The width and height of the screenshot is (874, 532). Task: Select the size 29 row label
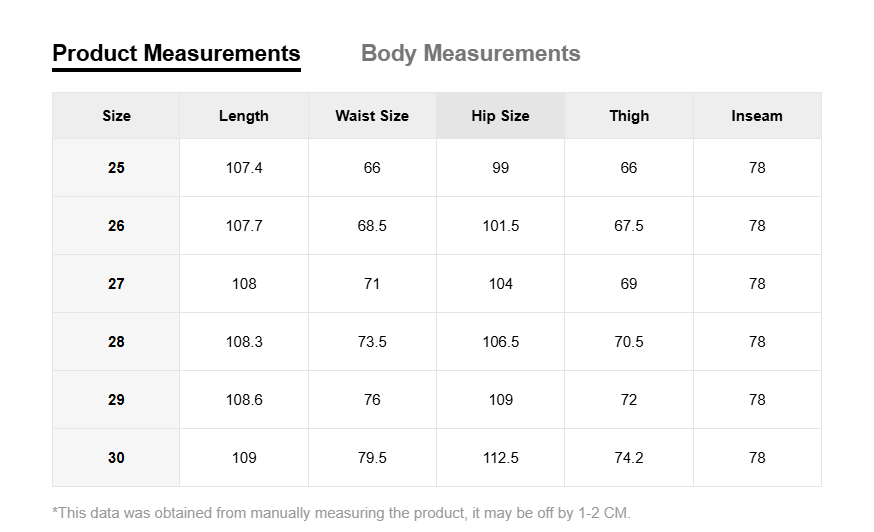tap(116, 400)
